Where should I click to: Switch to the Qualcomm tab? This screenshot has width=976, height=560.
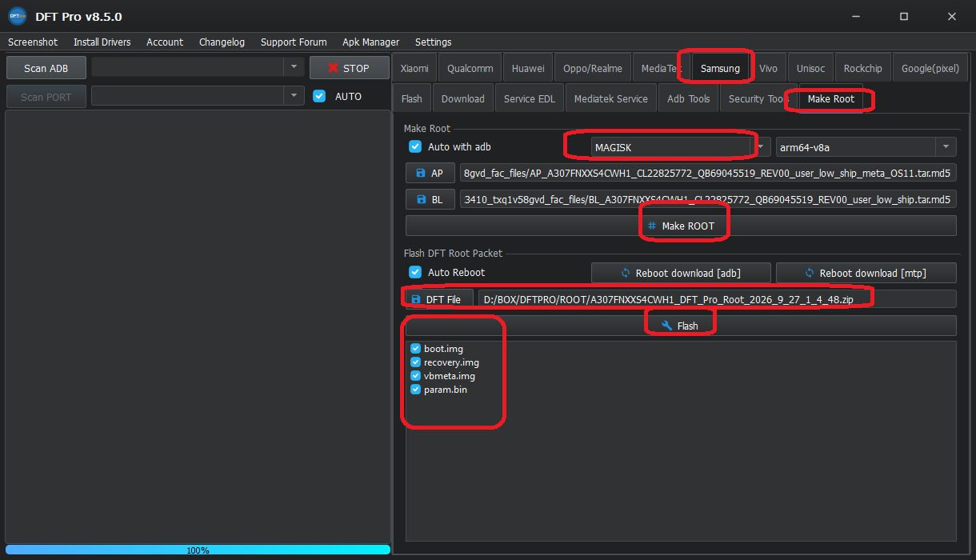[470, 68]
